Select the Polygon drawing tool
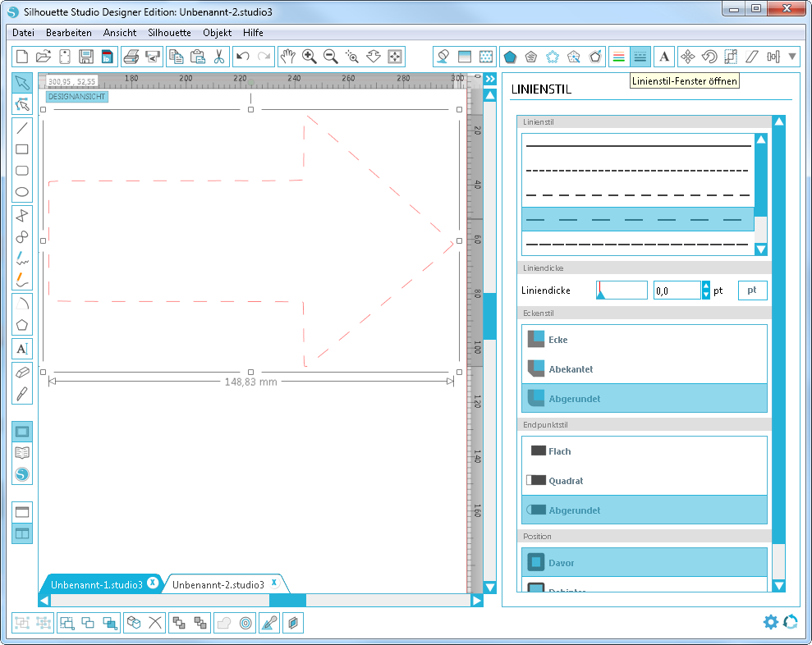812x645 pixels. coord(22,324)
